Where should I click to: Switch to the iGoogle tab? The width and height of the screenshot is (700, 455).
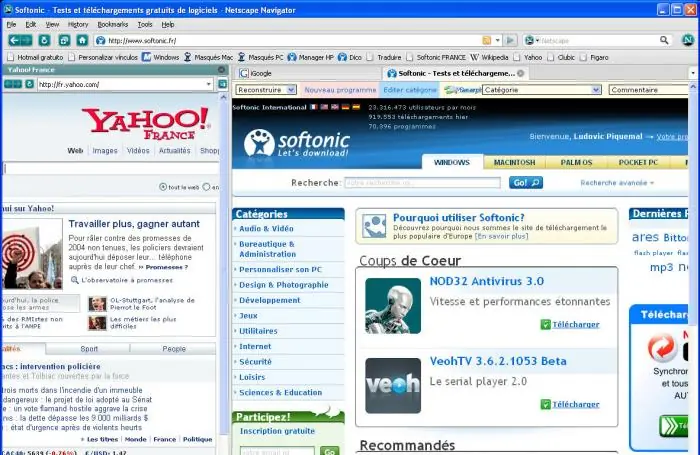click(x=307, y=73)
